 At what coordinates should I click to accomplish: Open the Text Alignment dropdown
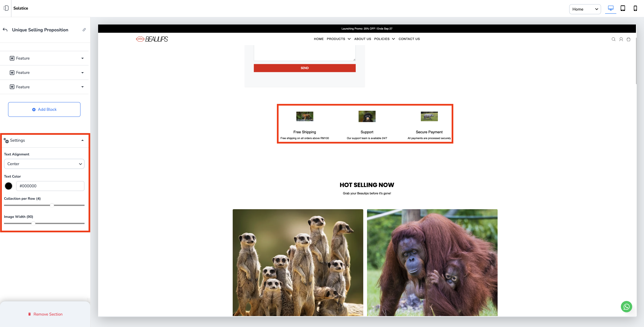tap(44, 164)
